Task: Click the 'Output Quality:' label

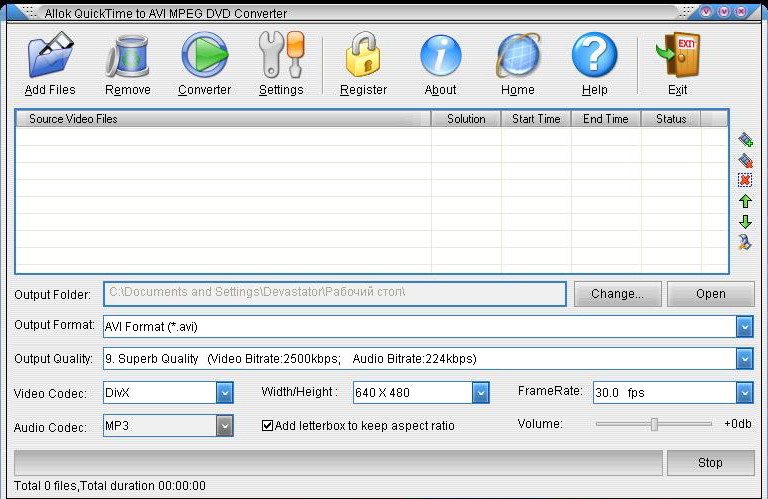Action: coord(53,359)
